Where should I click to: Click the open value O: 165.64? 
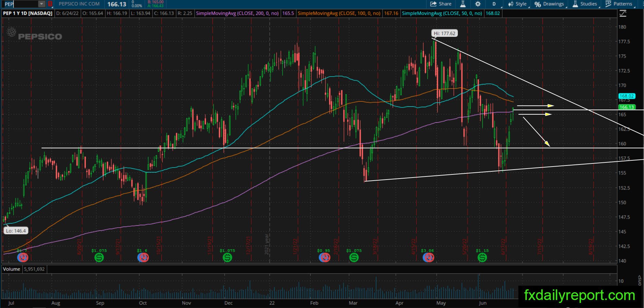(92, 13)
